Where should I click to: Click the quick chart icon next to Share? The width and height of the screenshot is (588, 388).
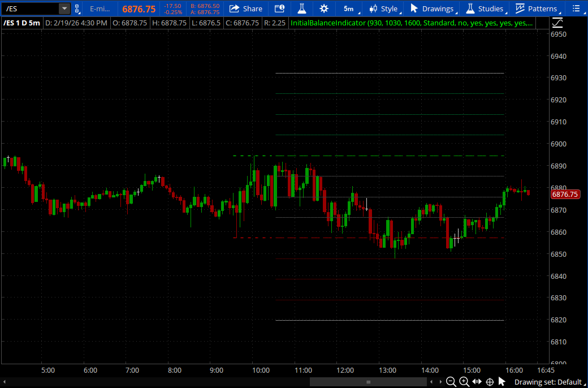click(279, 8)
